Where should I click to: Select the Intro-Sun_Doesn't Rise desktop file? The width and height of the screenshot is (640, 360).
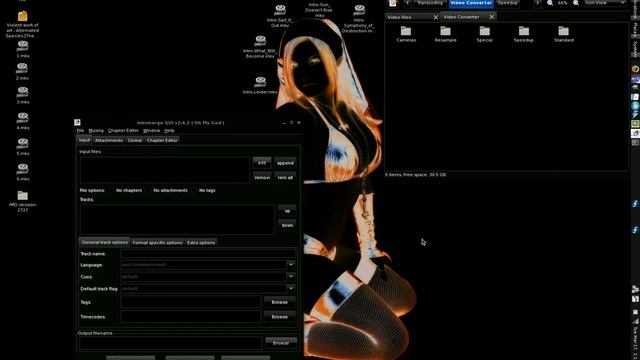click(x=319, y=10)
